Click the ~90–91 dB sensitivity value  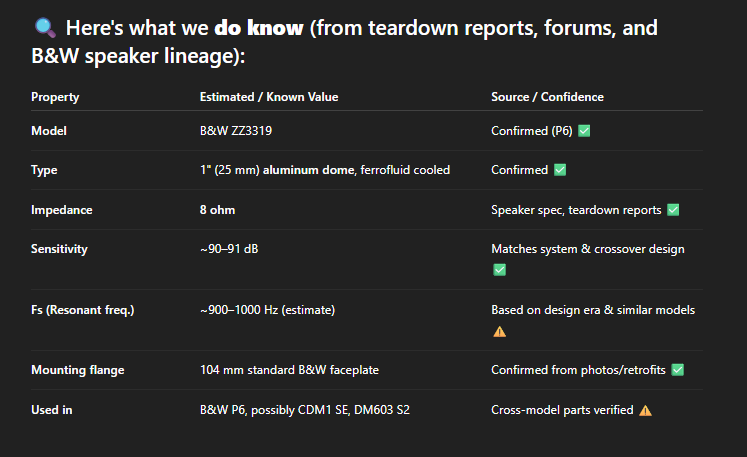point(229,249)
